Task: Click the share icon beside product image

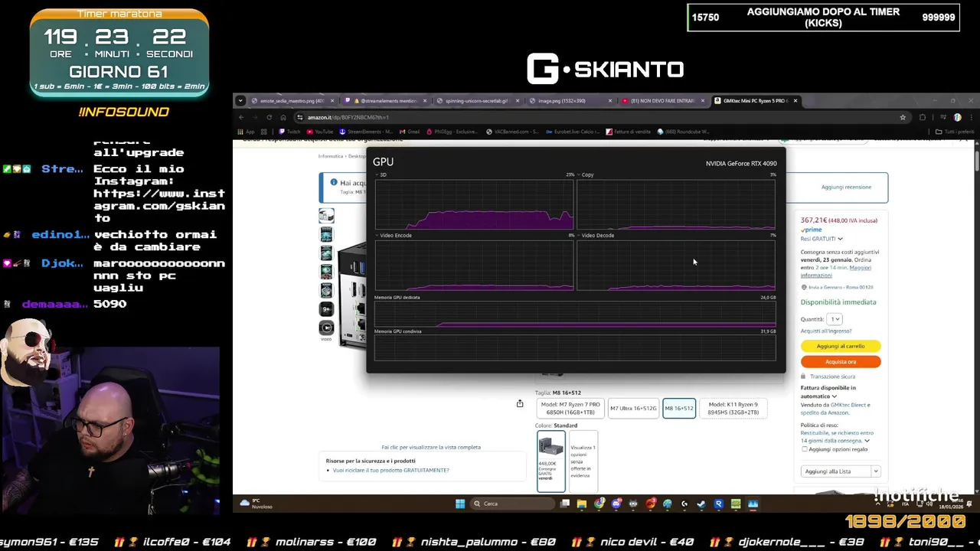Action: (x=520, y=403)
